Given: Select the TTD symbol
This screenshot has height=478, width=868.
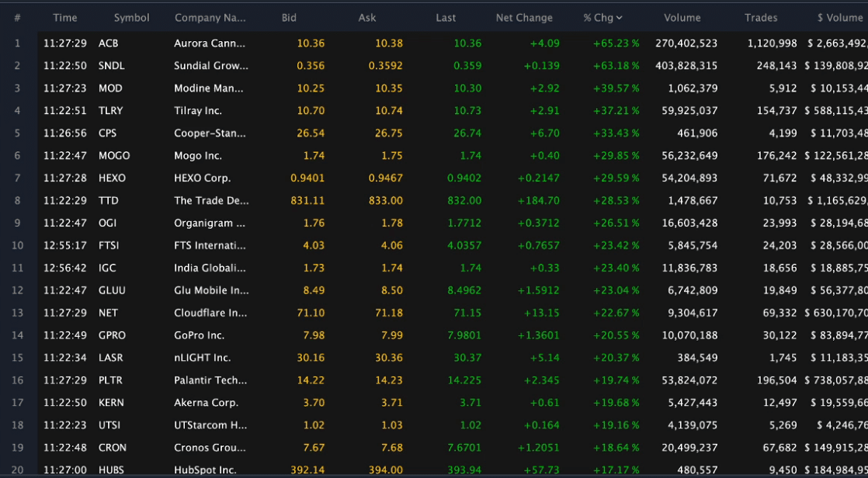Looking at the screenshot, I should coord(109,201).
